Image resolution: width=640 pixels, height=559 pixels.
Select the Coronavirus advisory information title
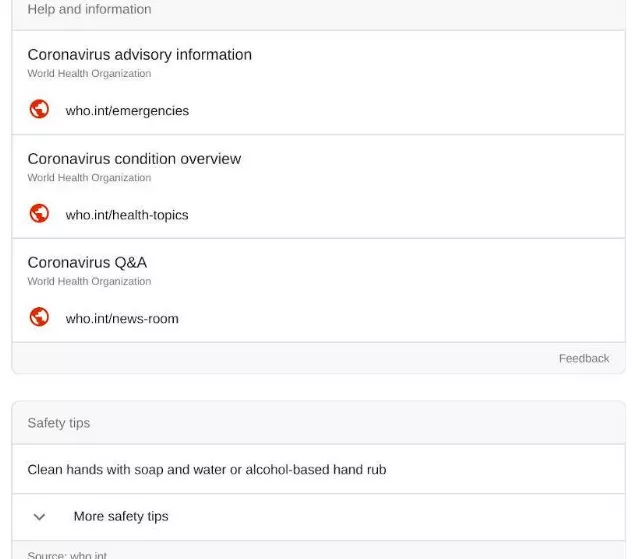click(x=140, y=55)
